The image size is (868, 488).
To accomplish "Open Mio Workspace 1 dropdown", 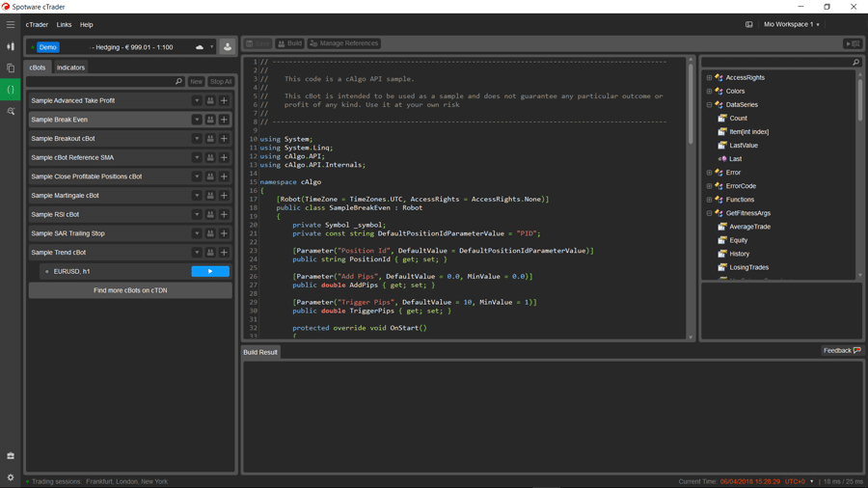I will 792,24.
